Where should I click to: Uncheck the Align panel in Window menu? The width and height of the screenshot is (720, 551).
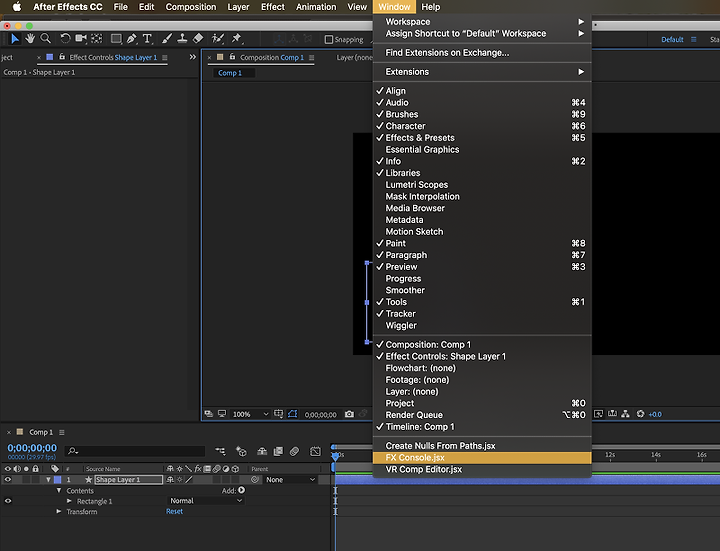pos(482,91)
